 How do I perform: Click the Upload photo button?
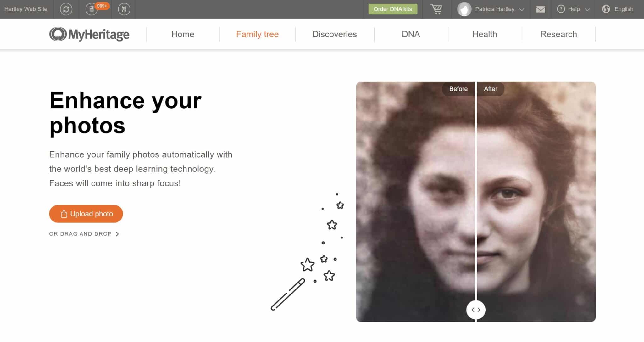click(86, 213)
